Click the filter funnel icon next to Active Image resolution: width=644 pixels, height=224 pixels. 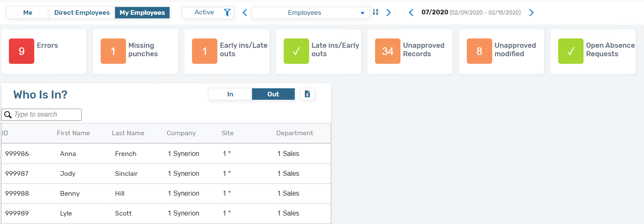pyautogui.click(x=227, y=13)
